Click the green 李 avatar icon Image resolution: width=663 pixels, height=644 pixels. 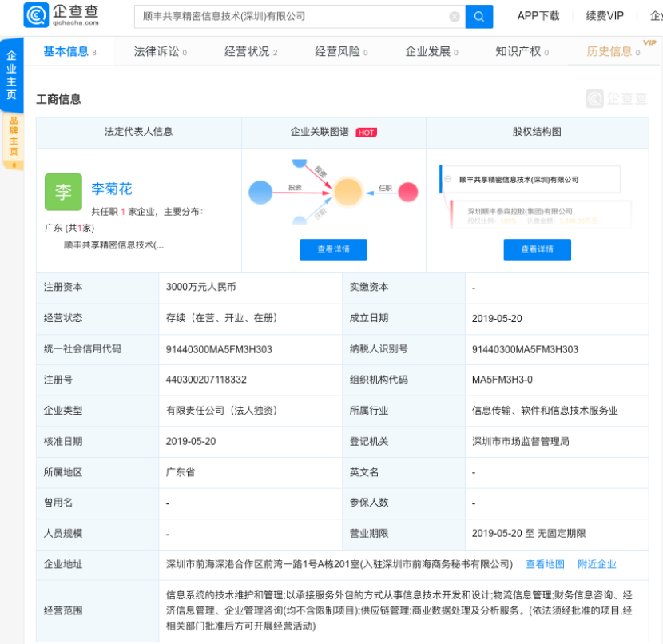coord(63,192)
